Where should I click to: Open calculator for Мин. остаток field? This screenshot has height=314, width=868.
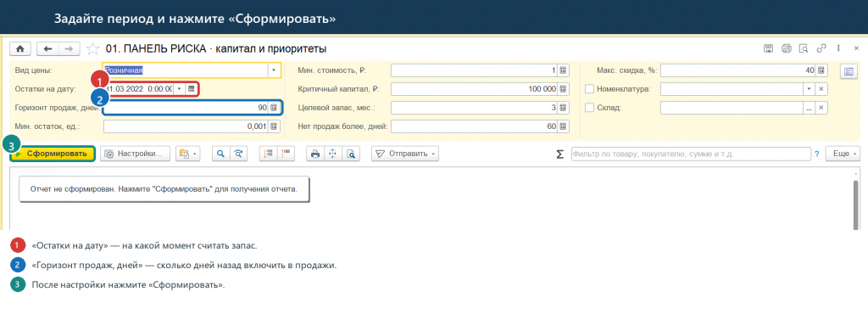[x=274, y=126]
